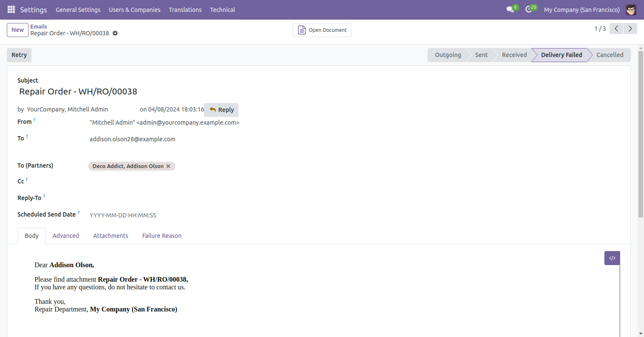Show help tooltip for Reply-To field

point(44,196)
